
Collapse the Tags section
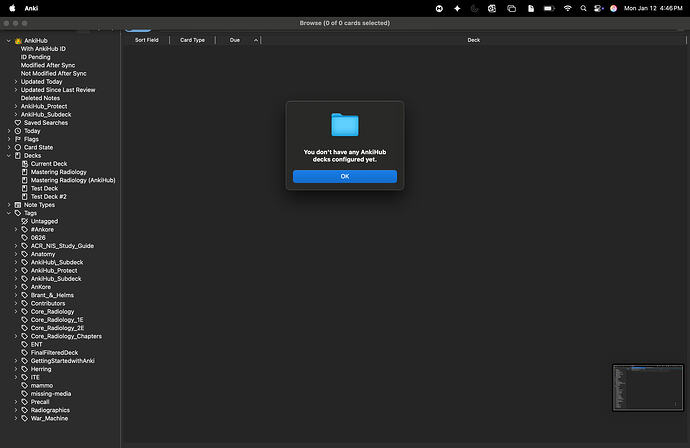8,213
